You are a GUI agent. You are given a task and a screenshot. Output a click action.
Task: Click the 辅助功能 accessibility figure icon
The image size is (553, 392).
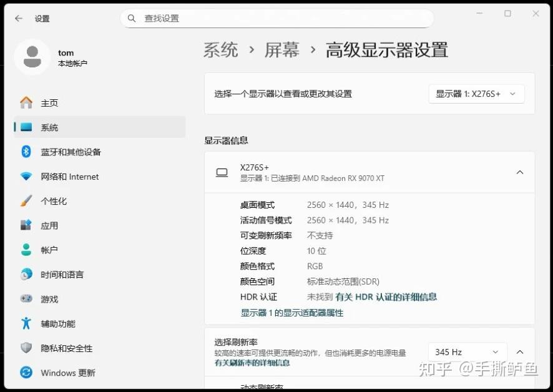(26, 323)
